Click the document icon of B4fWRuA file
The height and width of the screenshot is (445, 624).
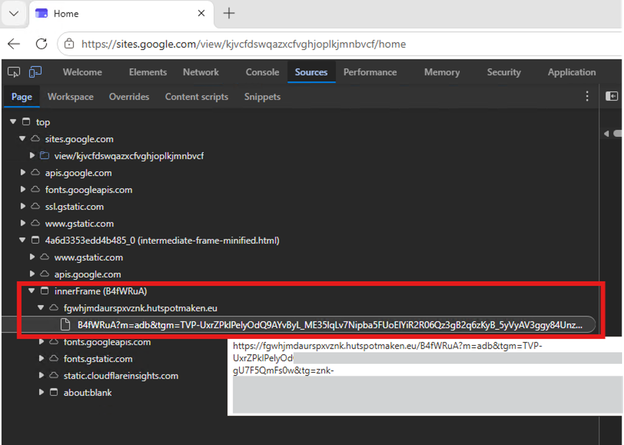point(65,325)
